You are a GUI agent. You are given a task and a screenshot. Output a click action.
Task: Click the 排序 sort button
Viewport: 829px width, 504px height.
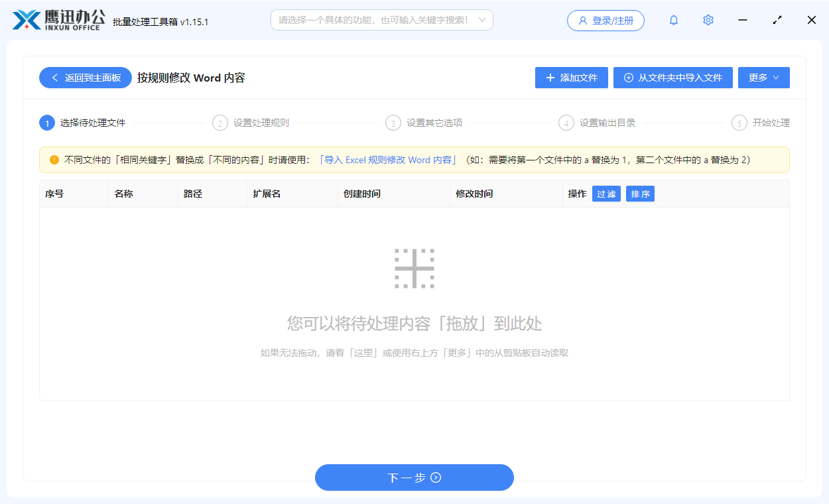pos(640,194)
